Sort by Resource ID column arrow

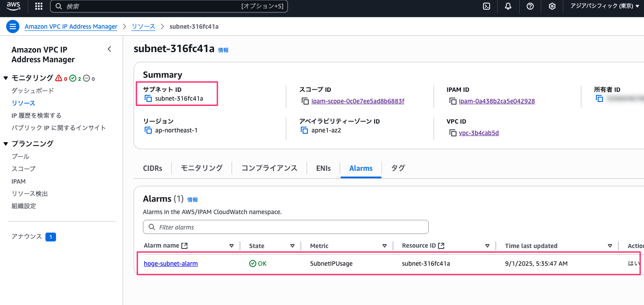click(487, 246)
